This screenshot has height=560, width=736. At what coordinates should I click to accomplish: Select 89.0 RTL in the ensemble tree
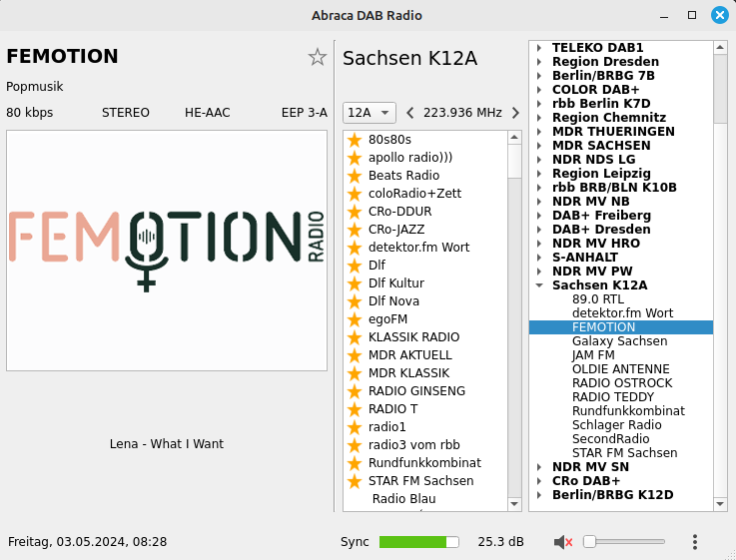tap(621, 299)
